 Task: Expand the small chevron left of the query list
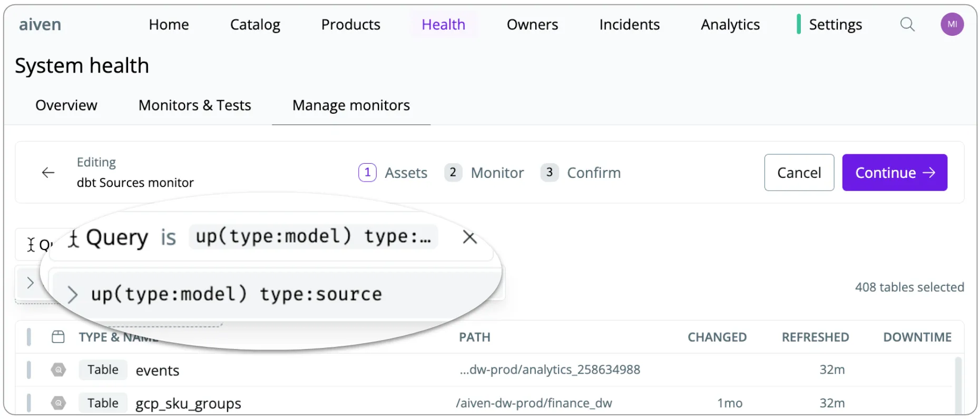(x=30, y=283)
